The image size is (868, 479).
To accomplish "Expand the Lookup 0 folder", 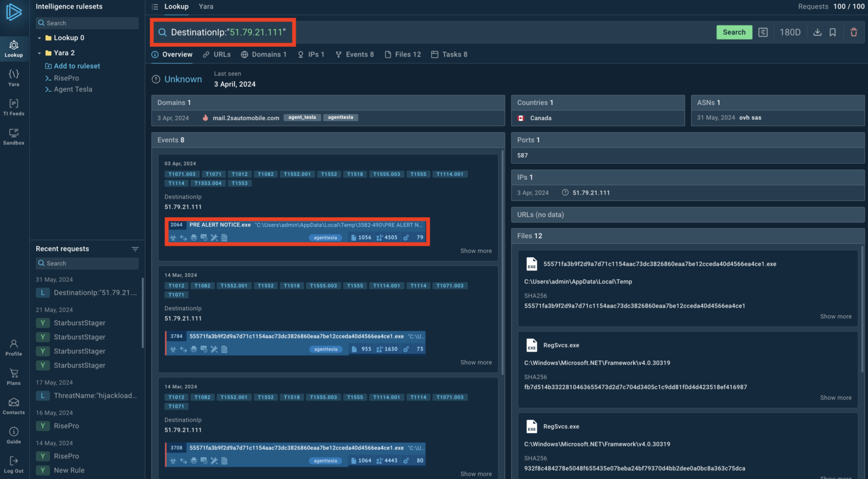I will pos(40,39).
